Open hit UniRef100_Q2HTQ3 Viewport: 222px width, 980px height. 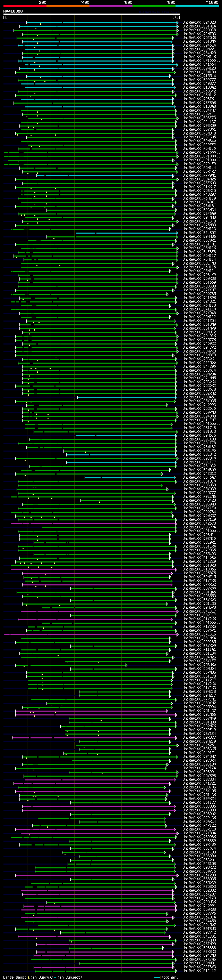click(x=199, y=34)
